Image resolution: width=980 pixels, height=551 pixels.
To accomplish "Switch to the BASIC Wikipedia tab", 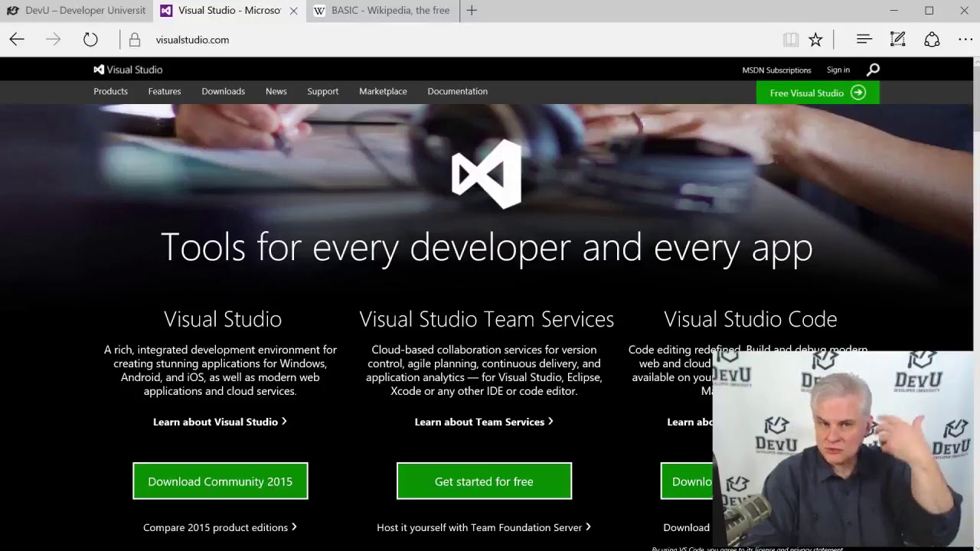I will pyautogui.click(x=383, y=11).
